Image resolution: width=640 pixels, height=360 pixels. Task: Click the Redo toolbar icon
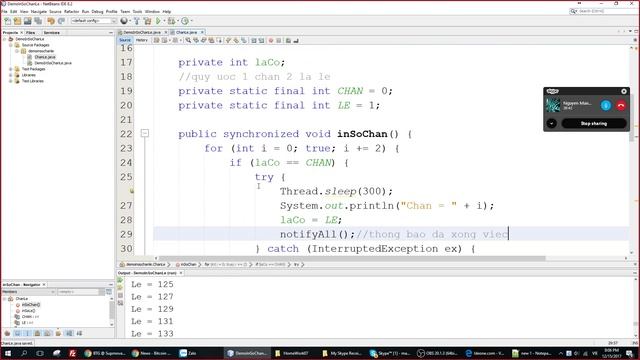click(61, 21)
